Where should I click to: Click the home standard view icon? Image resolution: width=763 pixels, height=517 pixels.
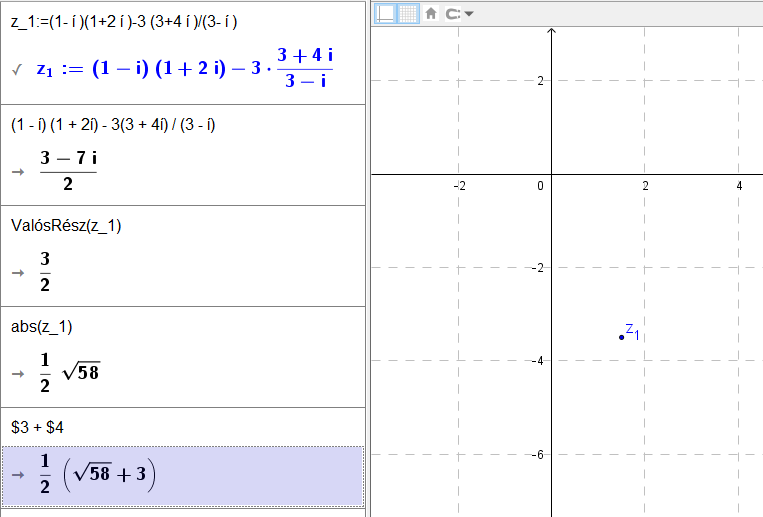(x=431, y=13)
